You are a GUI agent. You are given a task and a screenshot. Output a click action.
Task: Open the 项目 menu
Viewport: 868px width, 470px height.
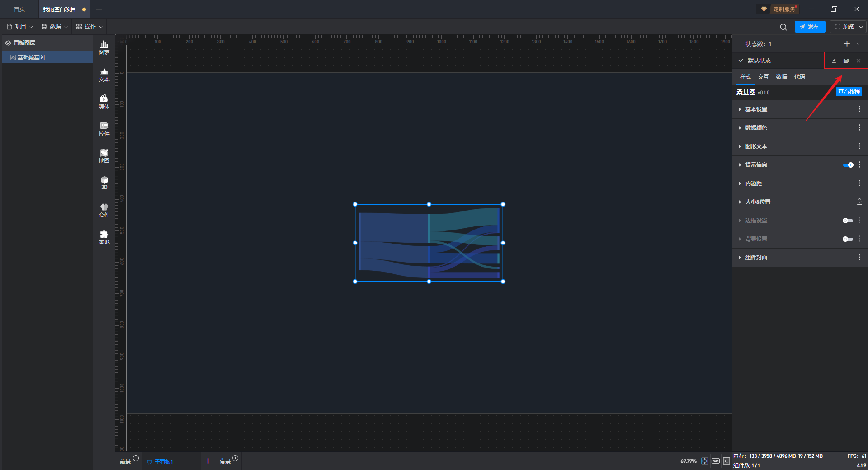[20, 27]
